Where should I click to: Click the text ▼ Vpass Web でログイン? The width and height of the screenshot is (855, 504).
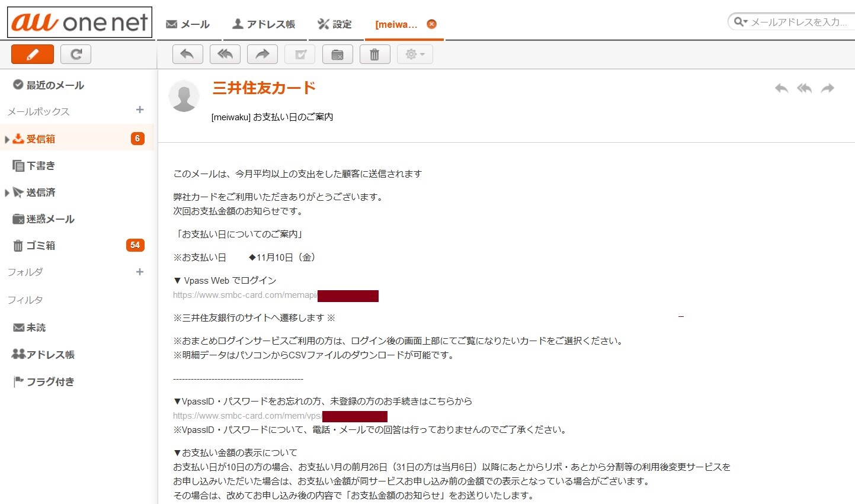[225, 281]
